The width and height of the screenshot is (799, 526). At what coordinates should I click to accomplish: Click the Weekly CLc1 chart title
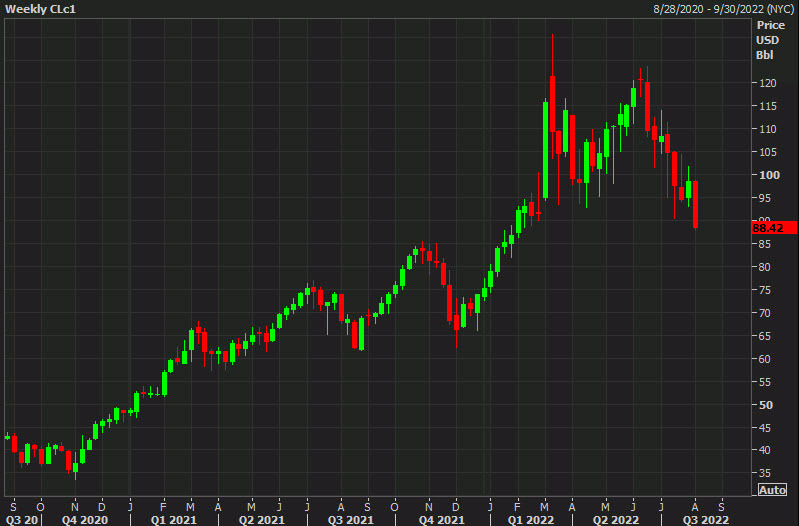(40, 9)
